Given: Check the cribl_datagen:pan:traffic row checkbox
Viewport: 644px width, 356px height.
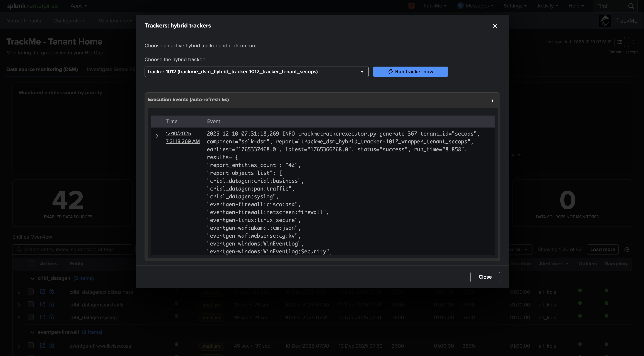Looking at the screenshot, I should click(x=30, y=304).
